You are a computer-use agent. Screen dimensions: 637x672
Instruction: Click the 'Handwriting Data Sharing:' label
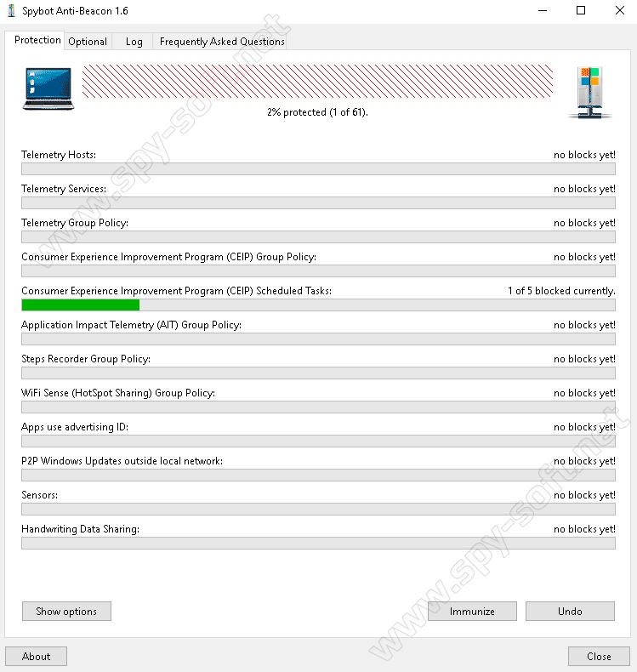point(81,529)
